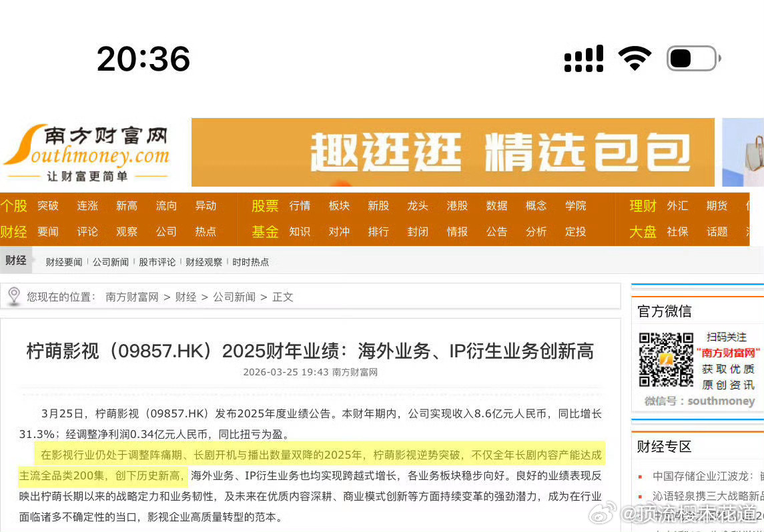The height and width of the screenshot is (532, 764).
Task: Switch to the 财经要闻 channel tab
Action: [x=63, y=261]
